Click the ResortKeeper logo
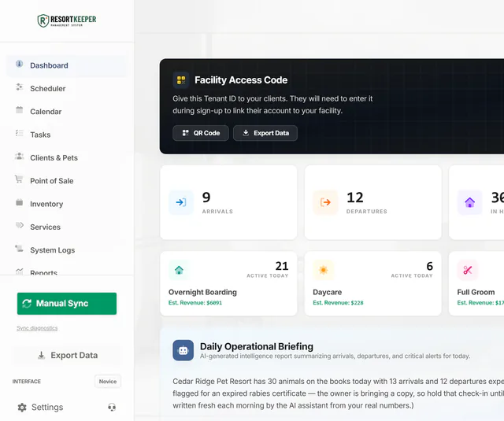 [67, 20]
